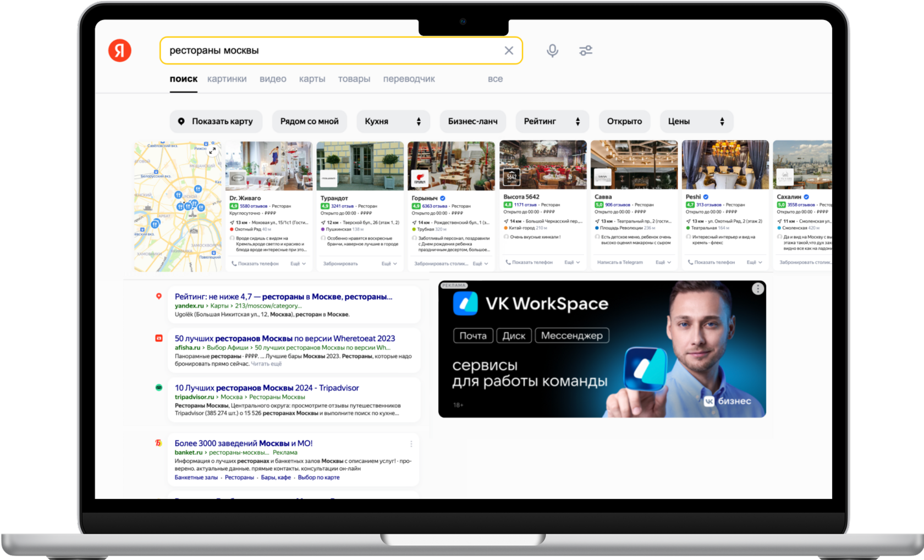924x560 pixels.
Task: Open options menu for banket.ru ad result
Action: pos(411,444)
